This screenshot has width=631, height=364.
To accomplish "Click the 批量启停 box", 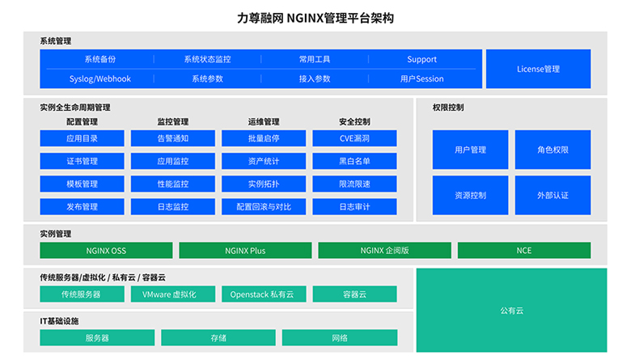I will (x=264, y=138).
